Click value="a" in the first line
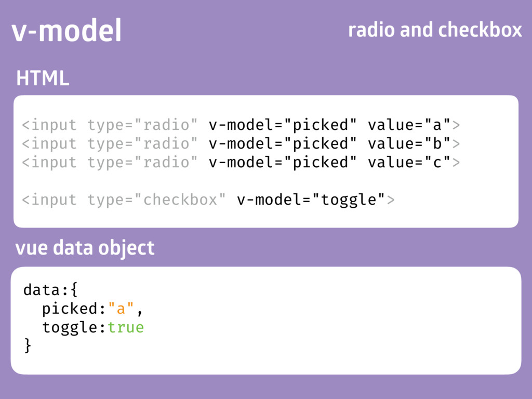 point(409,125)
